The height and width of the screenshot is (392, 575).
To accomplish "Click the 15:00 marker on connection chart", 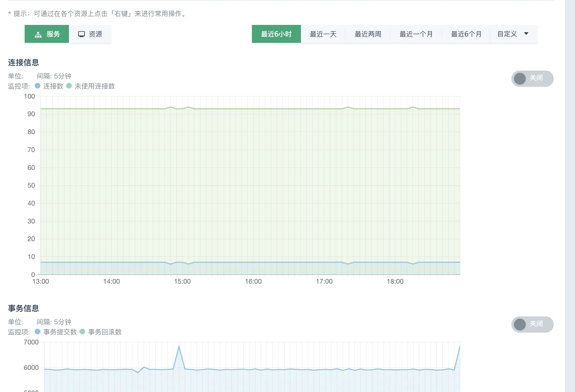I will pos(182,281).
